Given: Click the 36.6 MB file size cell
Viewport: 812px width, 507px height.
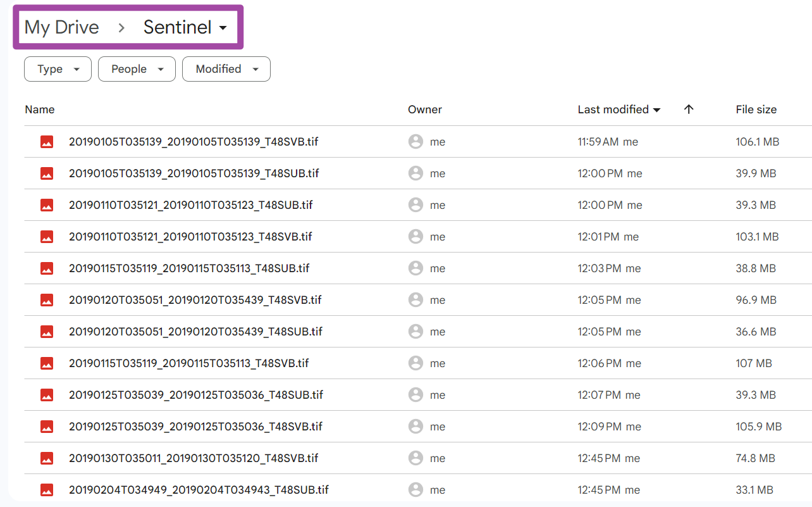Looking at the screenshot, I should pyautogui.click(x=756, y=332).
